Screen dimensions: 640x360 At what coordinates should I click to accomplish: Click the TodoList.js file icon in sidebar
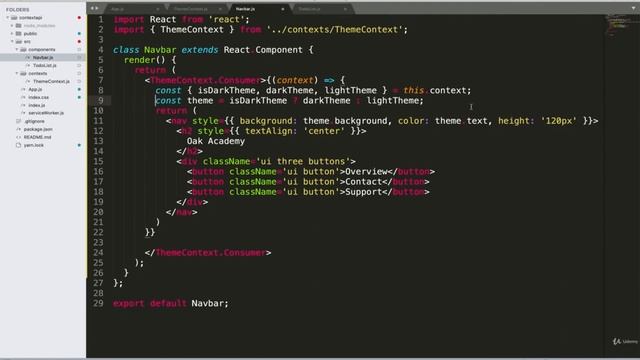(28, 65)
